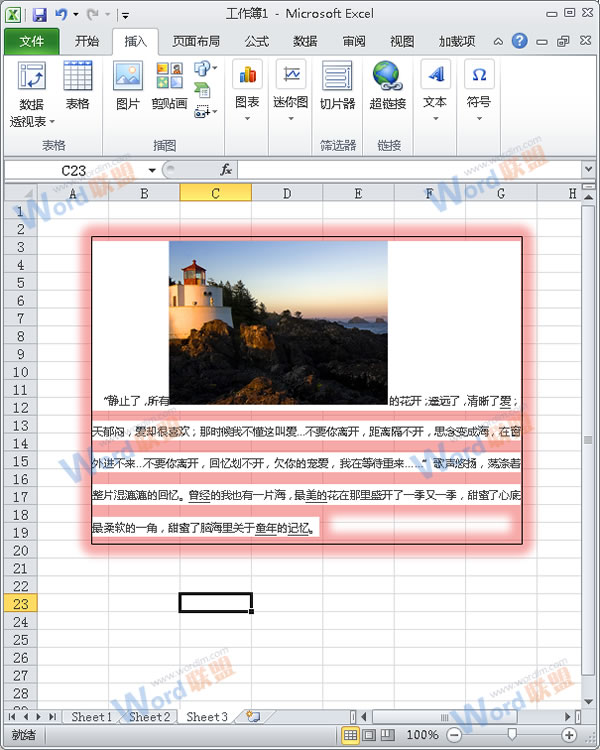
Task: Switch to the Sheet3 tab
Action: tap(207, 717)
